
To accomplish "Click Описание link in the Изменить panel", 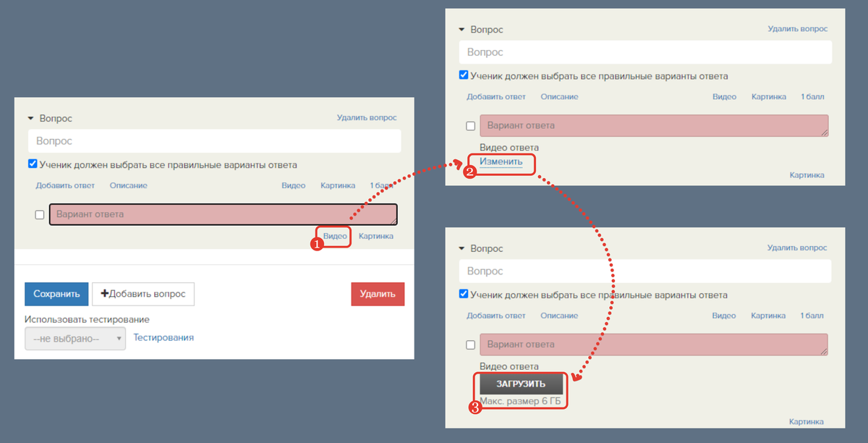I will 559,96.
